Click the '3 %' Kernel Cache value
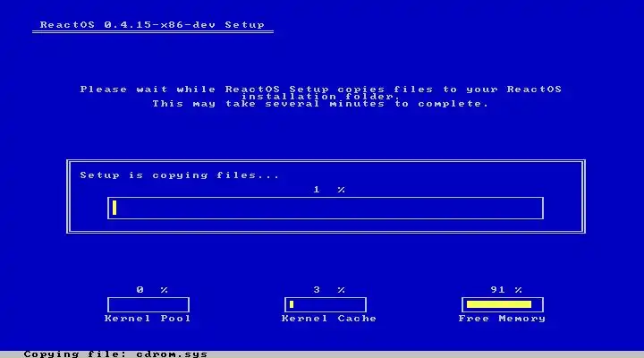The image size is (644, 358). coord(329,290)
